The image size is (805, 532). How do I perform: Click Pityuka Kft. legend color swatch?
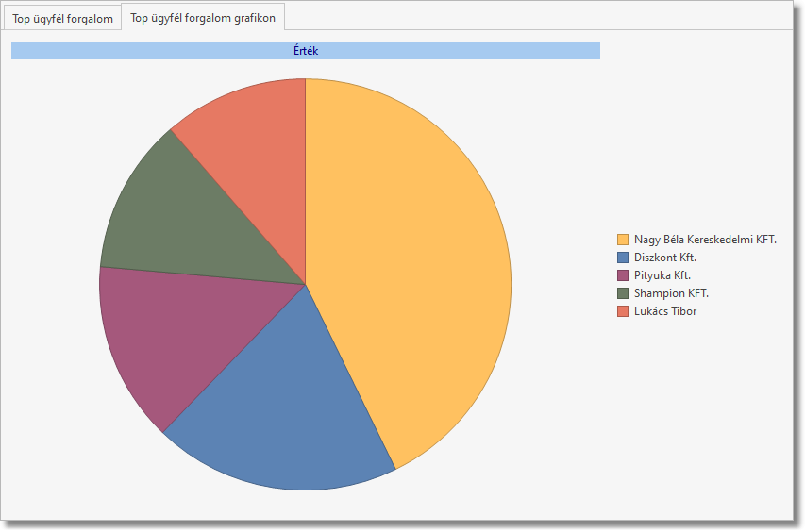click(x=623, y=275)
